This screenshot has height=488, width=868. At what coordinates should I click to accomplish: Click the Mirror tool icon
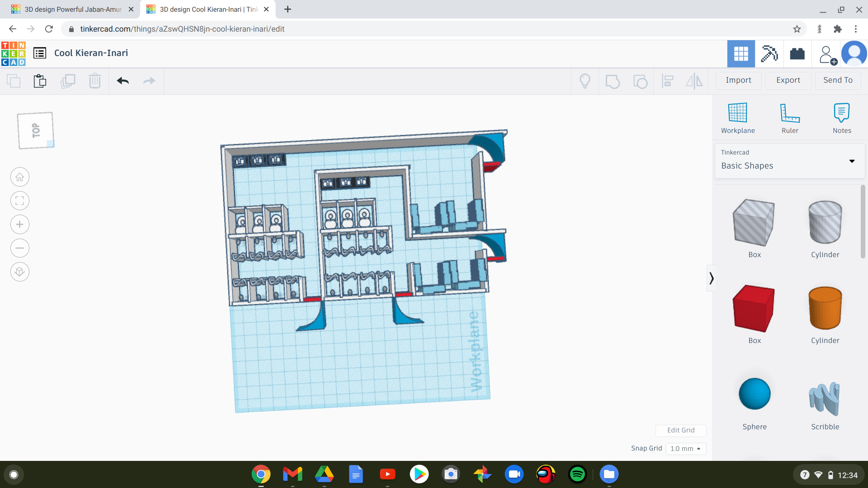(x=694, y=81)
